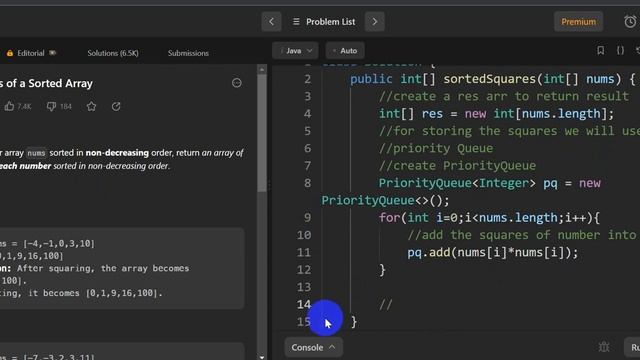The height and width of the screenshot is (360, 640).
Task: Click the inline 'nums' code tag in description
Action: pos(36,153)
